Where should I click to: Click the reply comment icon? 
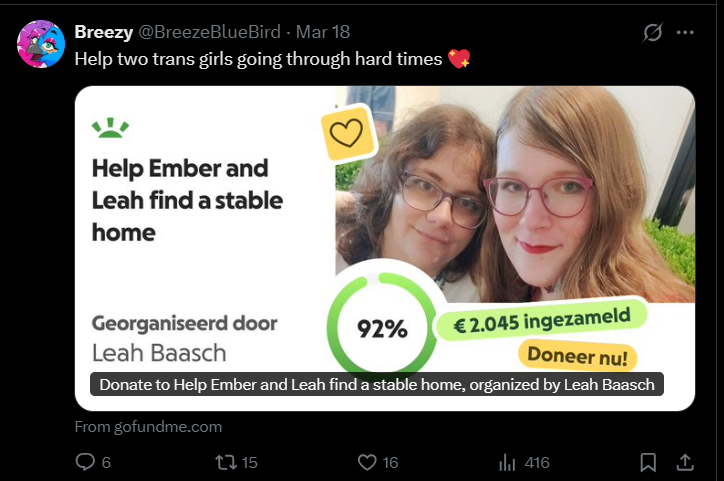pos(85,462)
